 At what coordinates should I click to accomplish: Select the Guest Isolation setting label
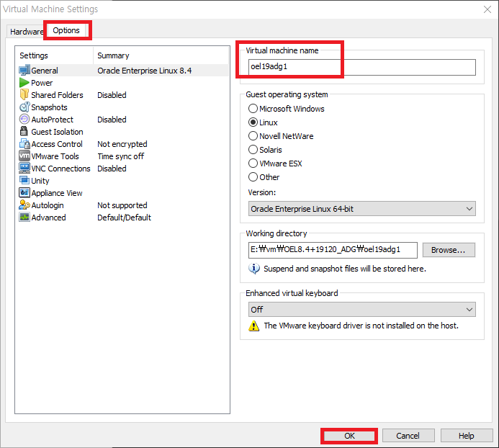point(57,132)
